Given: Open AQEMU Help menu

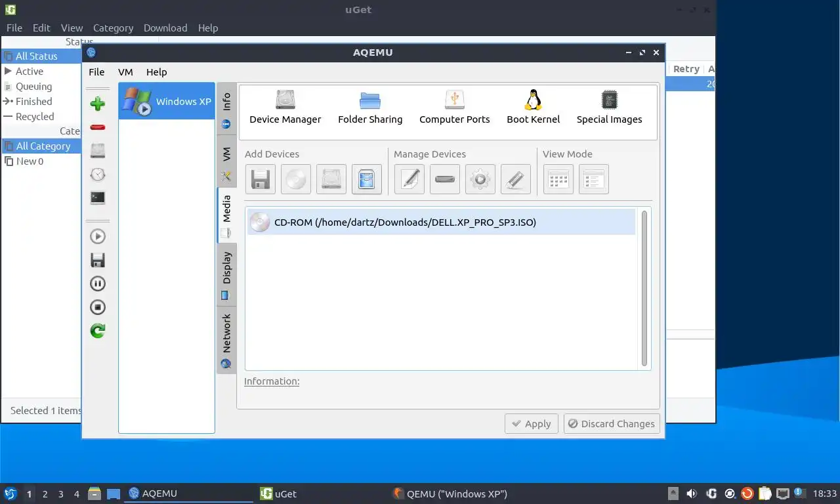Looking at the screenshot, I should pyautogui.click(x=157, y=72).
